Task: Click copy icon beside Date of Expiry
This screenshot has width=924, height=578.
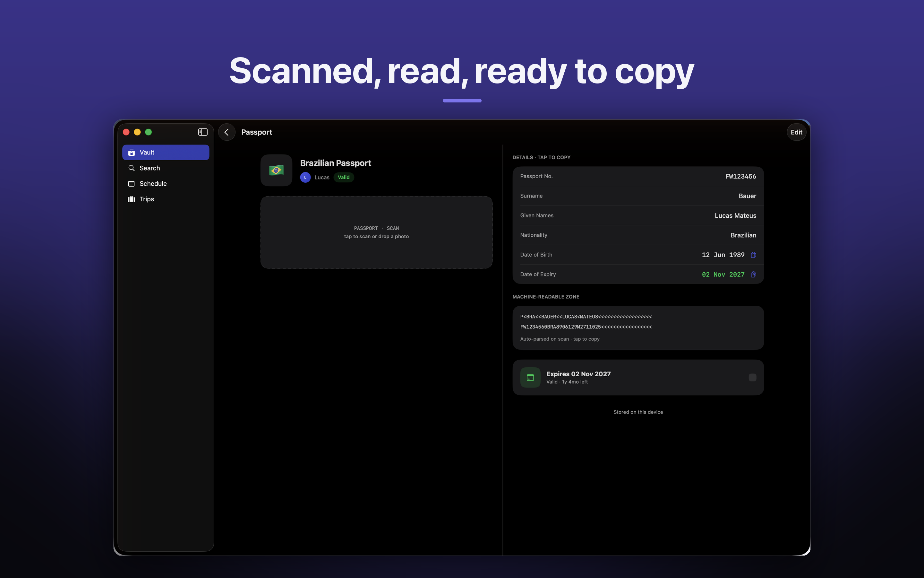Action: [753, 275]
